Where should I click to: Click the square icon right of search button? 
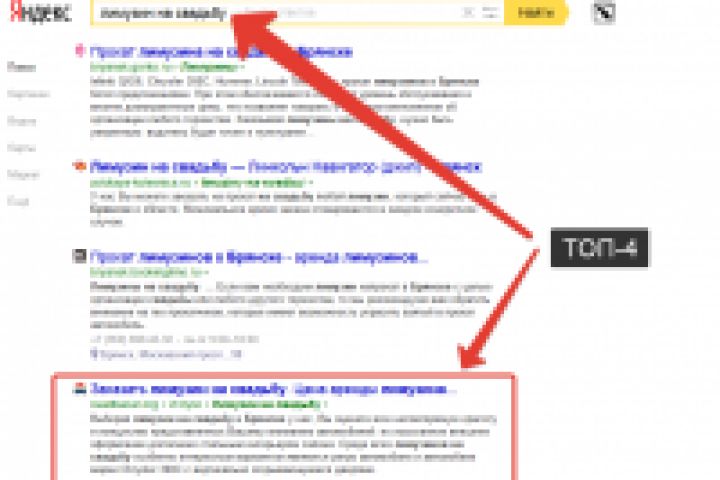click(x=603, y=13)
